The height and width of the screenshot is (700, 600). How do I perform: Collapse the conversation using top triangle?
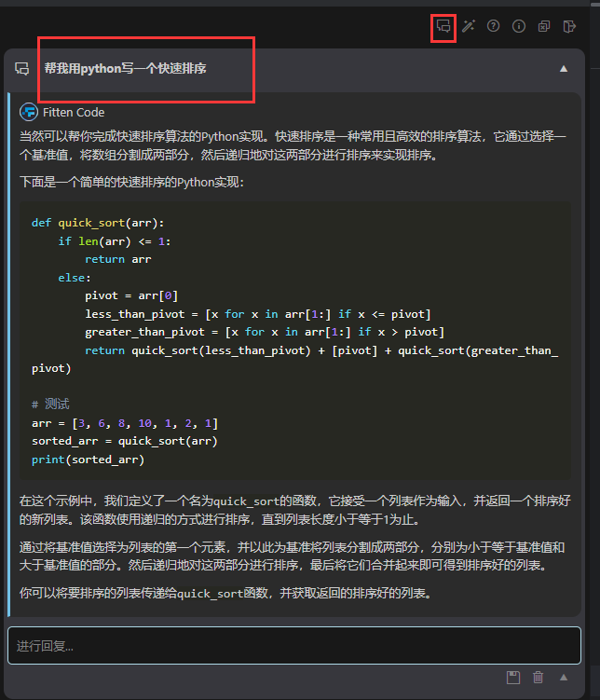click(x=563, y=69)
